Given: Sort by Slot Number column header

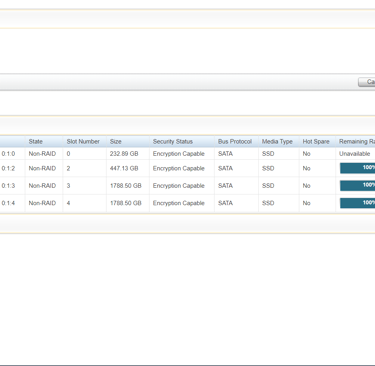Looking at the screenshot, I should (85, 142).
